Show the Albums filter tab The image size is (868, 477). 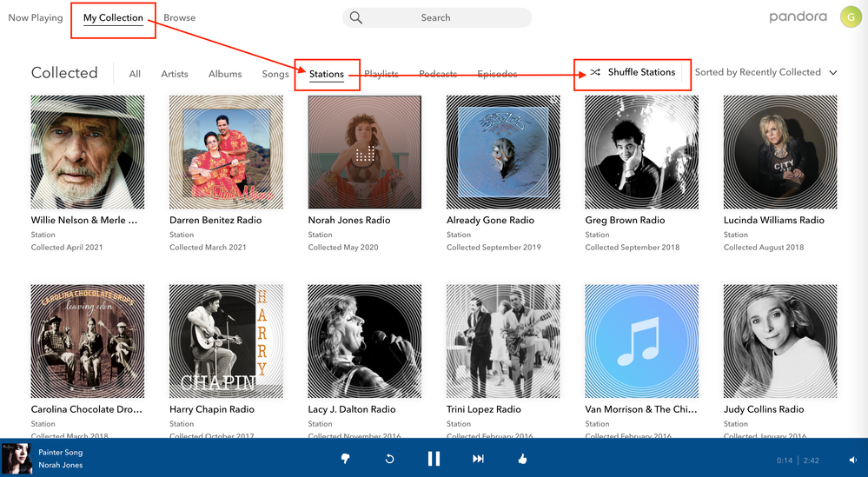point(225,74)
